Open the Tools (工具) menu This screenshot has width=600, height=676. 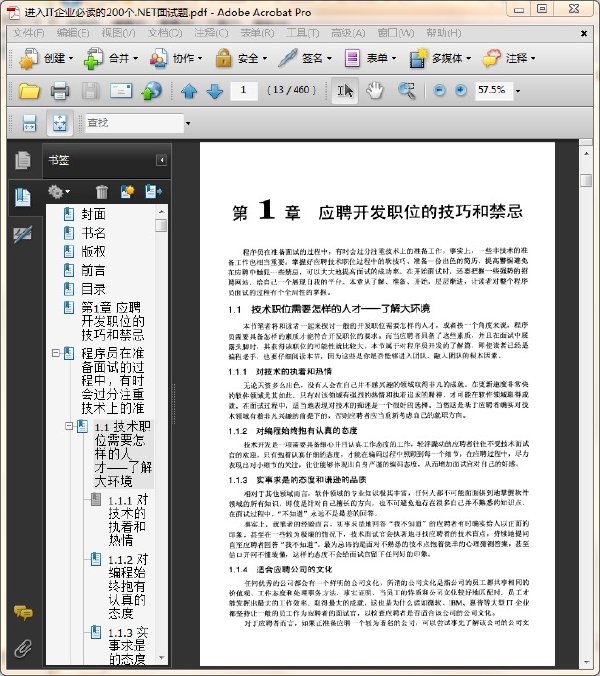[x=303, y=33]
